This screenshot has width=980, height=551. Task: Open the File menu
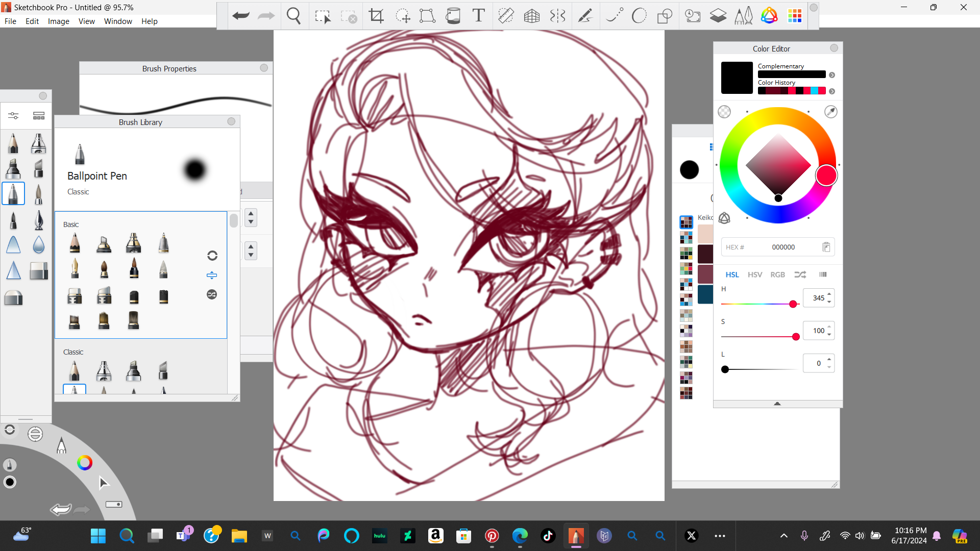pyautogui.click(x=10, y=21)
